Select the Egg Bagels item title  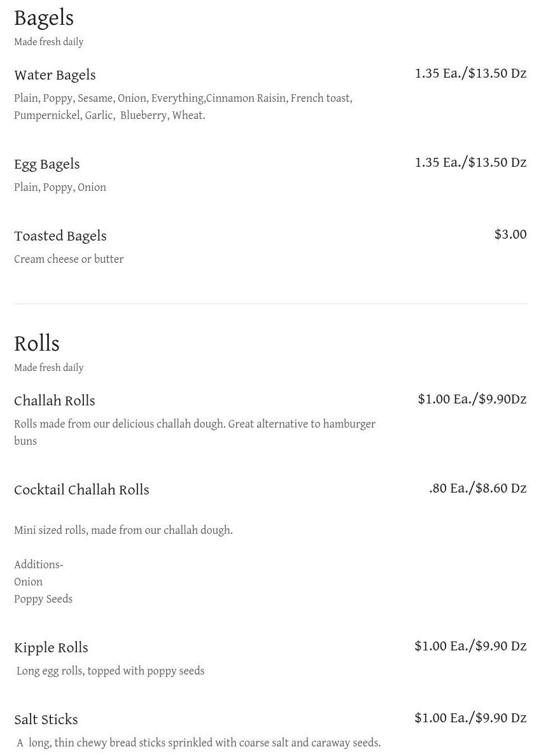tap(47, 164)
